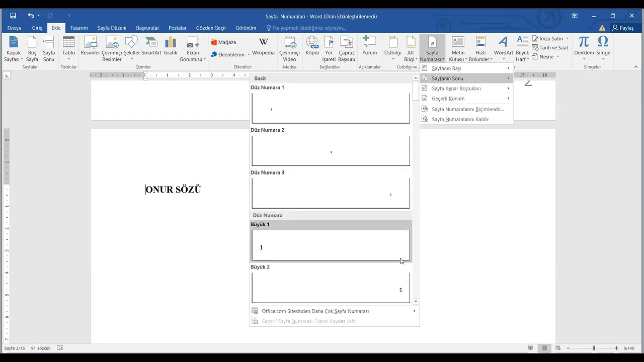644x362 pixels.
Task: Insert a page break with Sayfa Sonu
Action: point(49,49)
